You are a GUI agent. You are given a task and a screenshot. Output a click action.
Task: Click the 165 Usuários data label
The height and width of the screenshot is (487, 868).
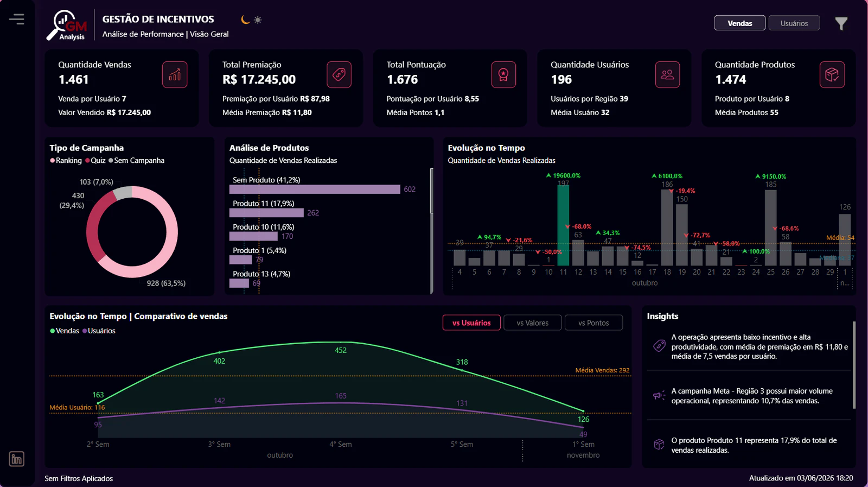(341, 396)
